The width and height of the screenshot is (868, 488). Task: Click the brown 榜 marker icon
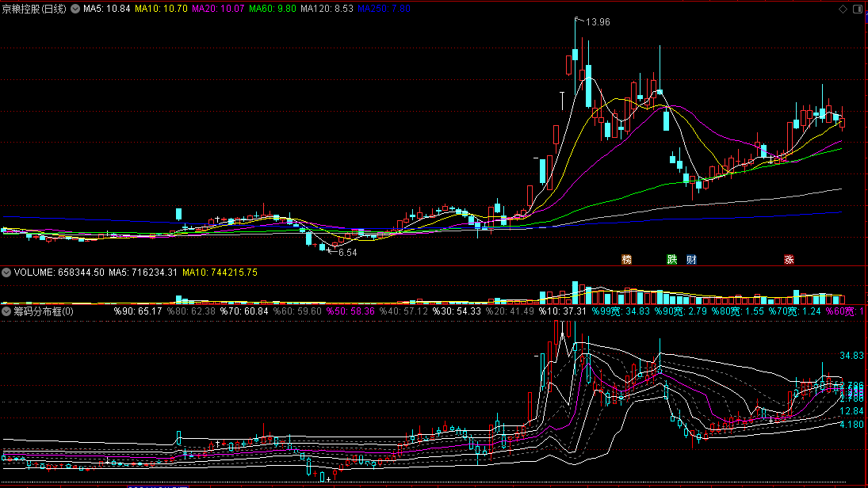[x=627, y=260]
